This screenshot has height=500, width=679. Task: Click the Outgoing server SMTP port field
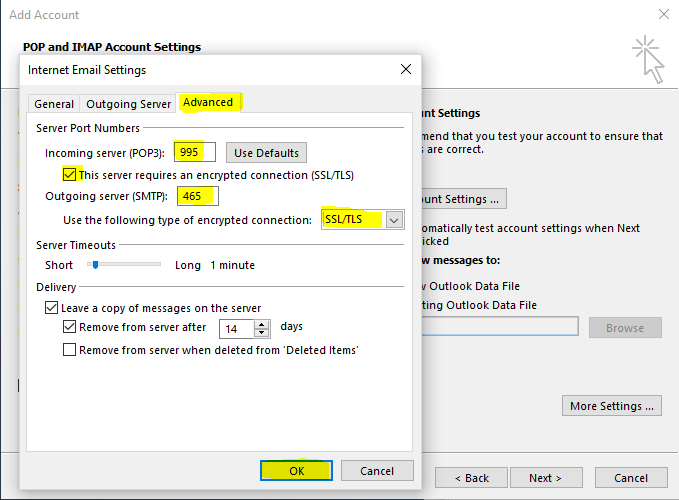point(196,196)
